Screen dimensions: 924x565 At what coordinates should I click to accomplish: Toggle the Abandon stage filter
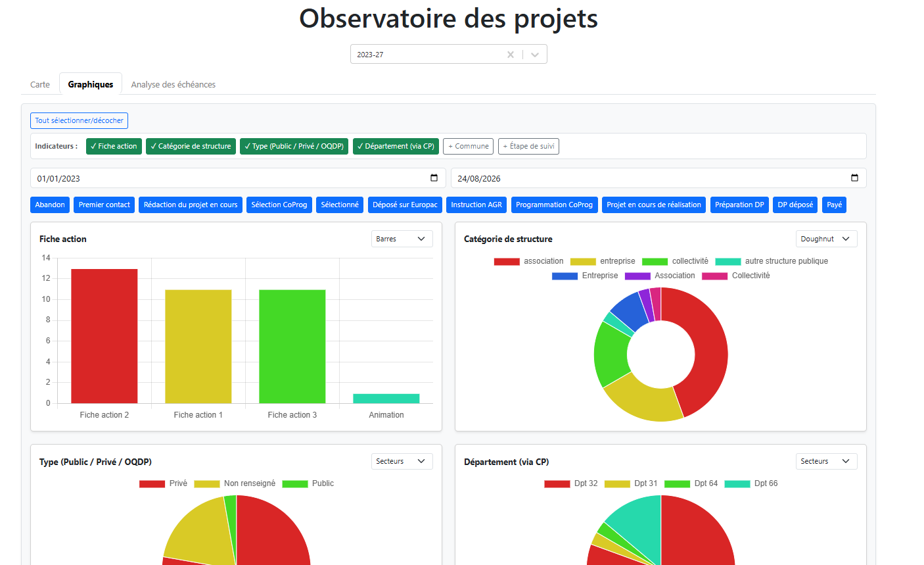point(50,205)
